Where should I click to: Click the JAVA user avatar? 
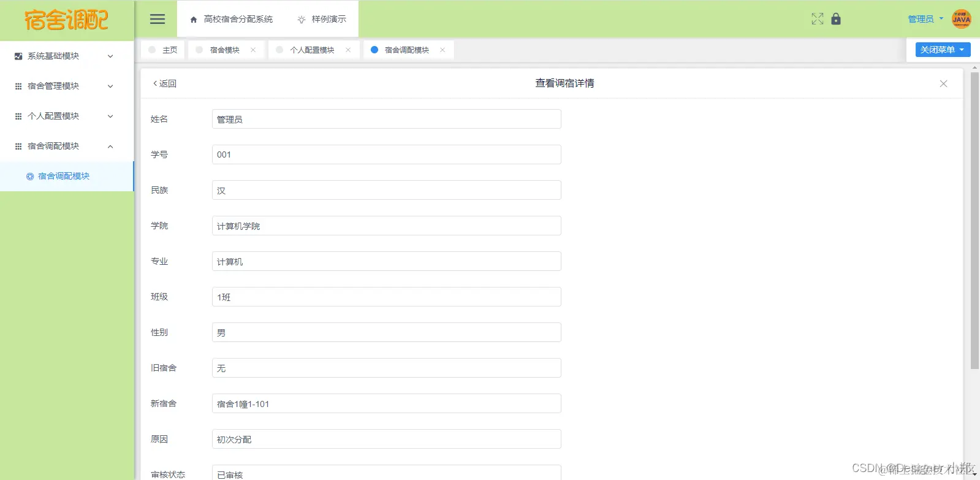pyautogui.click(x=961, y=19)
